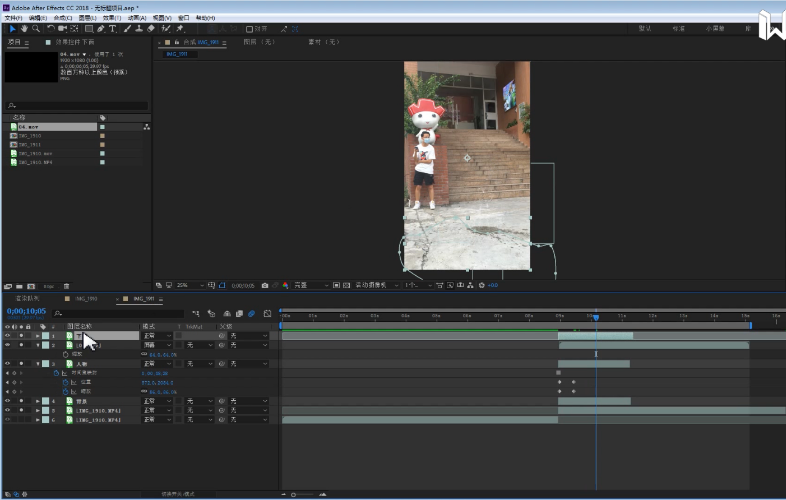This screenshot has height=500, width=786.
Task: Open viewer resolution 完整 dropdown
Action: click(x=311, y=285)
